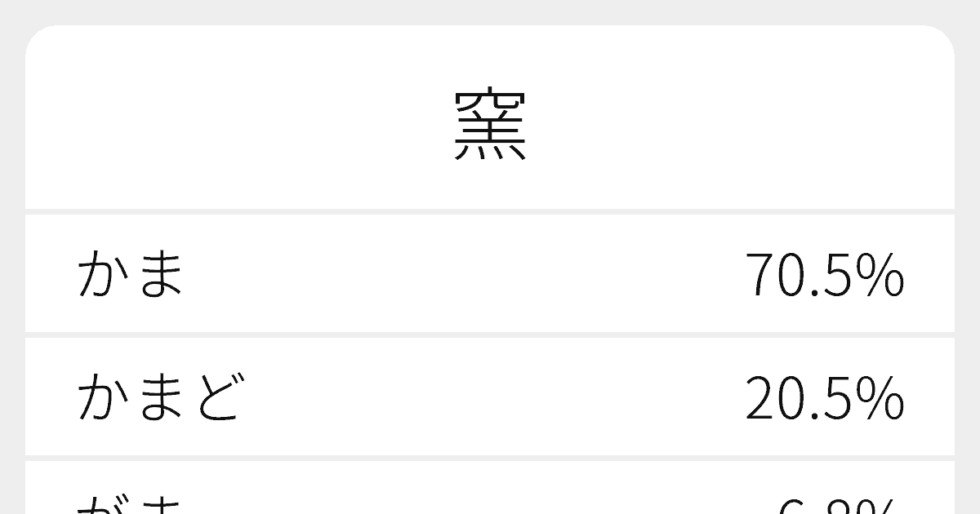Click the ま character in the かま row
Viewport: 980px width, 514px height.
(159, 274)
